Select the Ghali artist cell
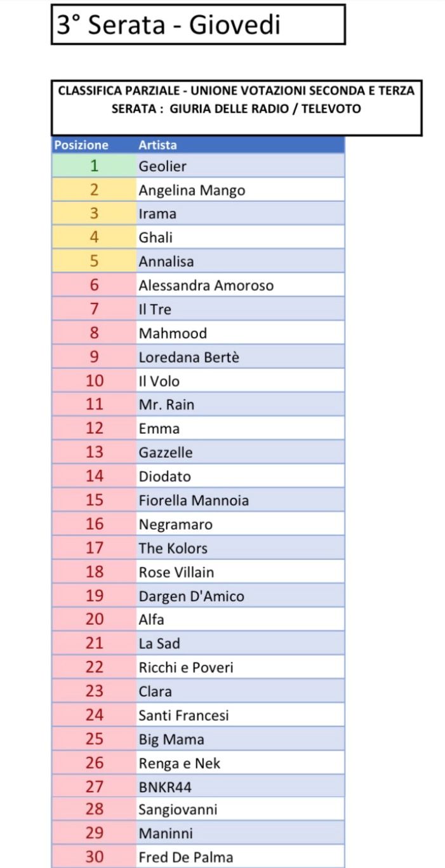This screenshot has width=445, height=868. [240, 237]
